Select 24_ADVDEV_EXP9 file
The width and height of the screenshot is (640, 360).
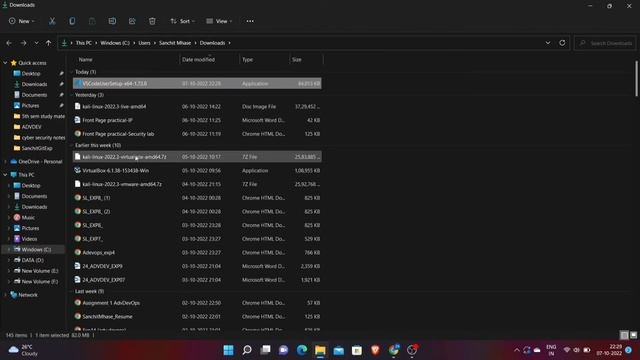click(197, 266)
